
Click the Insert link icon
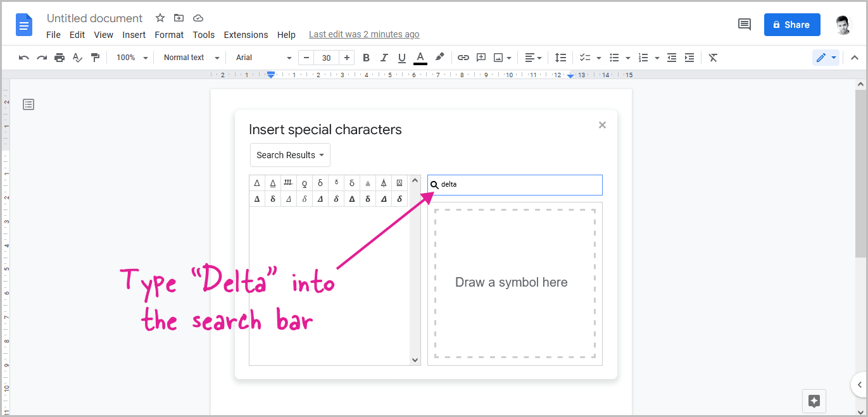463,58
